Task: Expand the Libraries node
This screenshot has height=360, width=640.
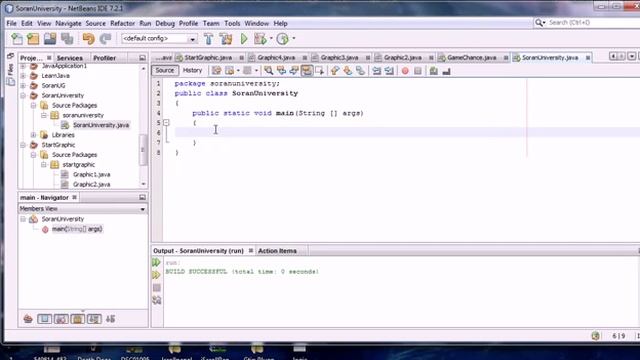Action: (x=34, y=135)
